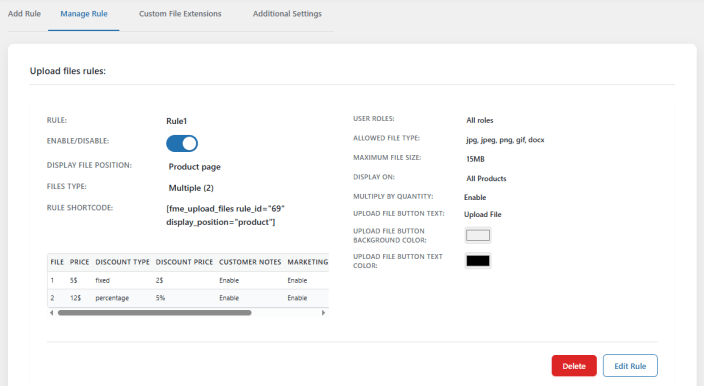Click the Rule1 name value
This screenshot has height=386, width=704.
coord(176,121)
